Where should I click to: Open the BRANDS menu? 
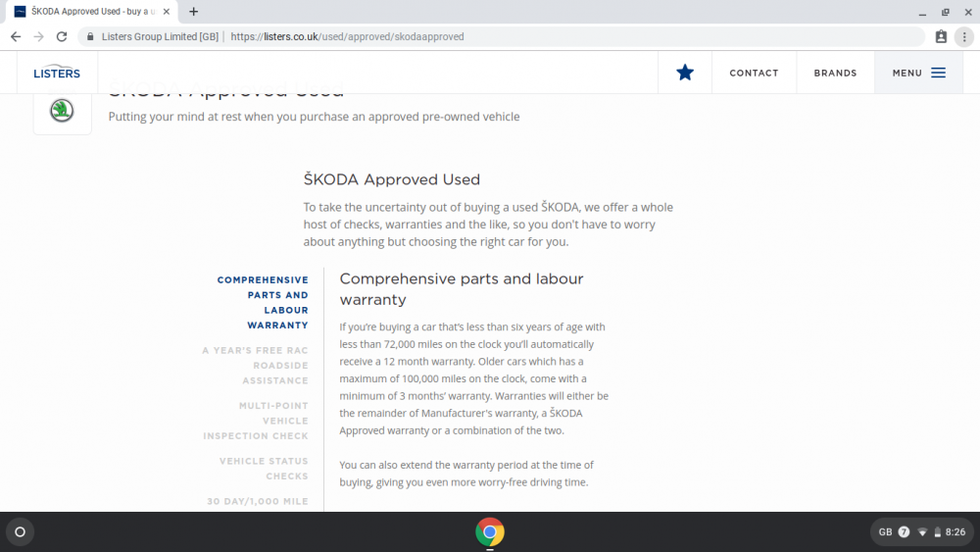(835, 74)
